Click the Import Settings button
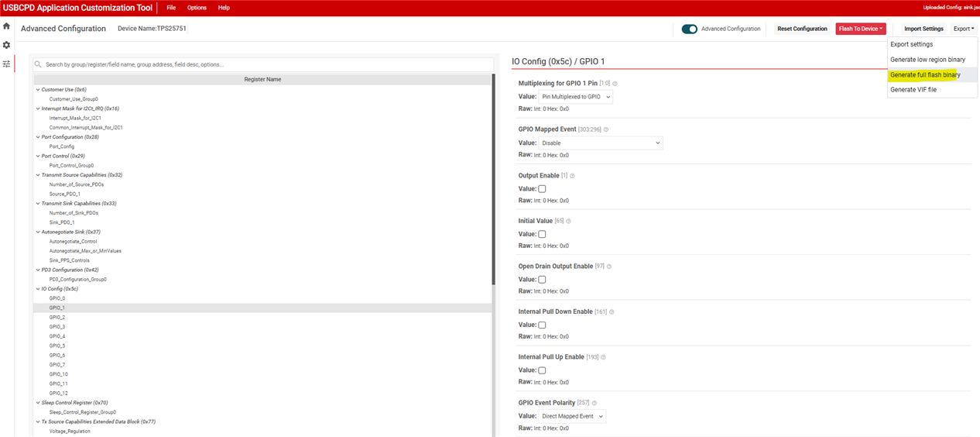Viewport: 980px width, 437px height. click(923, 29)
